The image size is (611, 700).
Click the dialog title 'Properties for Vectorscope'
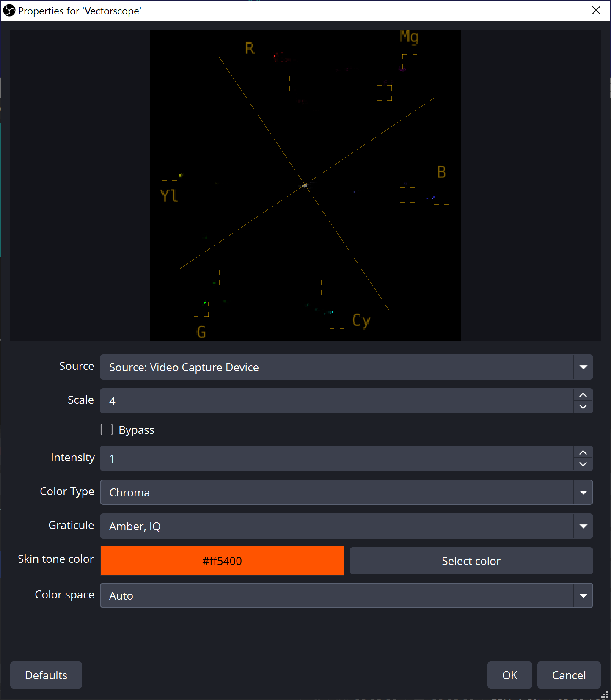coord(80,11)
